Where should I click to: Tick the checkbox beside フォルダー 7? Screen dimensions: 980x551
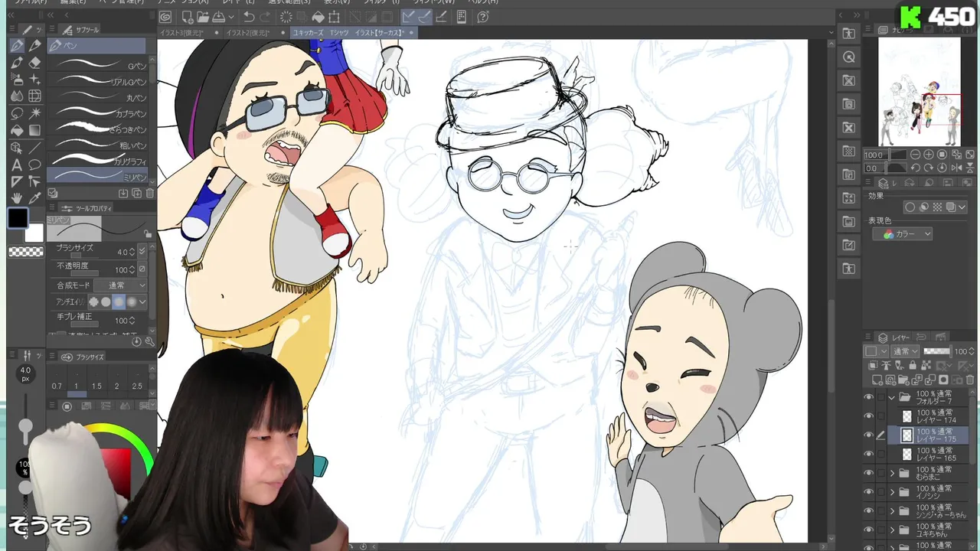tap(881, 398)
